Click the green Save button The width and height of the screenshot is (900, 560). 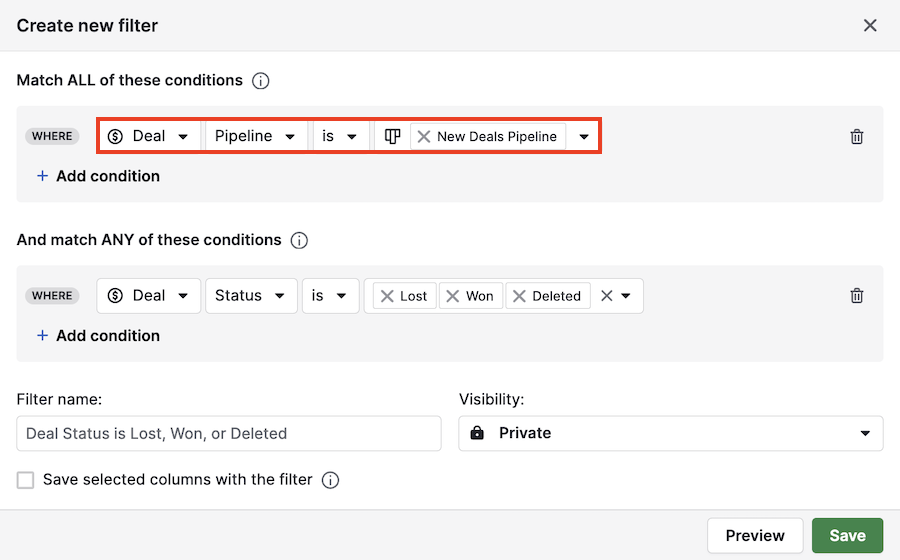(x=846, y=536)
